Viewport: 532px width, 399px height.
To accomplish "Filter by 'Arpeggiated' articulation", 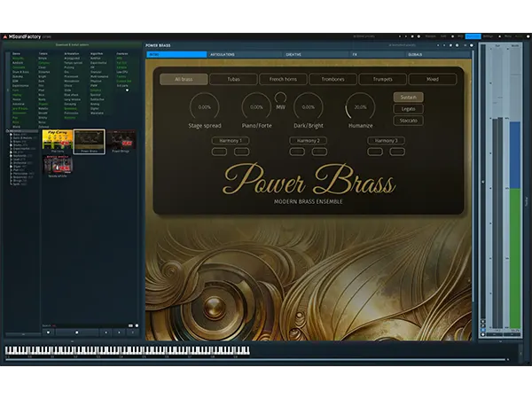I will point(72,59).
